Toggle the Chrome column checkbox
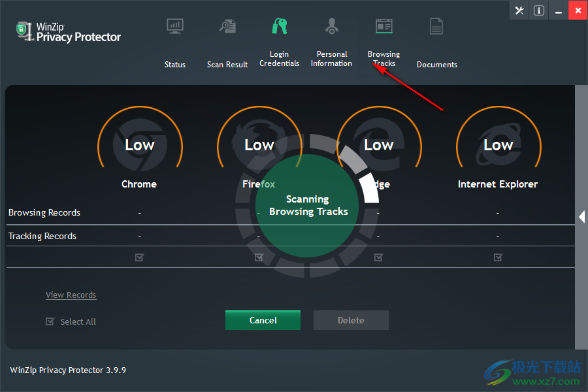The width and height of the screenshot is (588, 392). coord(140,257)
